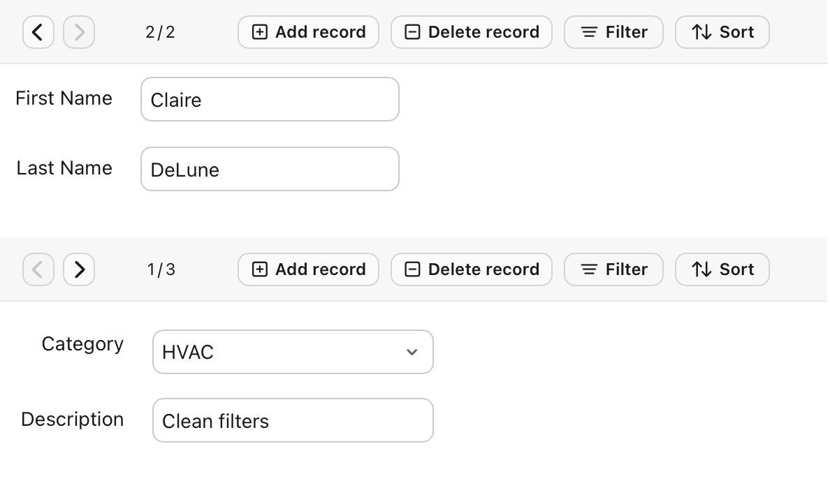Click the Last Name field showing DeLune
830x504 pixels.
270,169
